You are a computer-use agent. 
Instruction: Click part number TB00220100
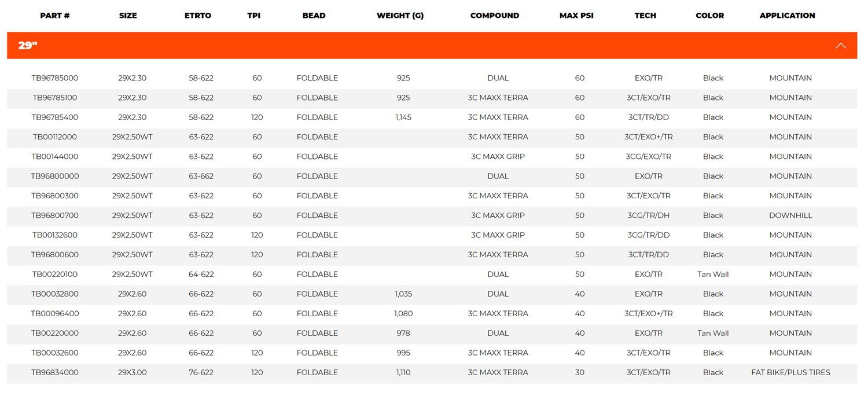(55, 275)
